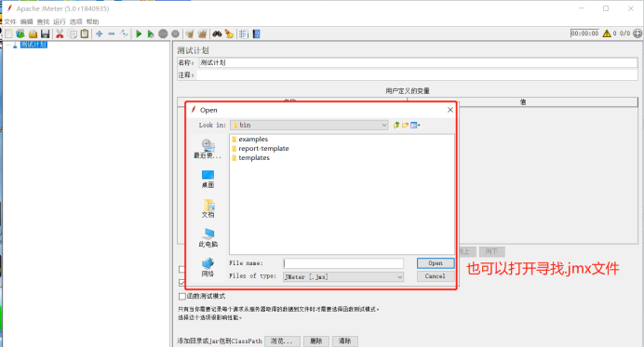Select 此电脑 This PC shortcut
The image size is (644, 348).
208,238
